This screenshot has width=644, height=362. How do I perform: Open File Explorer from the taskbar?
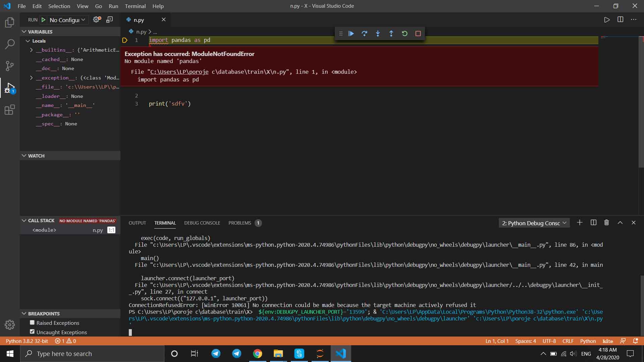278,354
